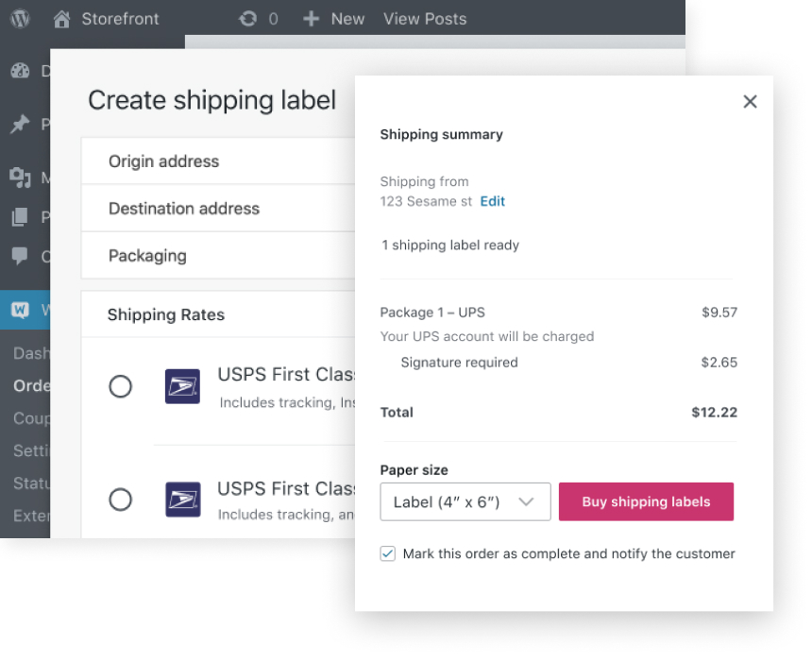The image size is (812, 661).
Task: Open the New menu in the admin bar
Action: coord(332,18)
